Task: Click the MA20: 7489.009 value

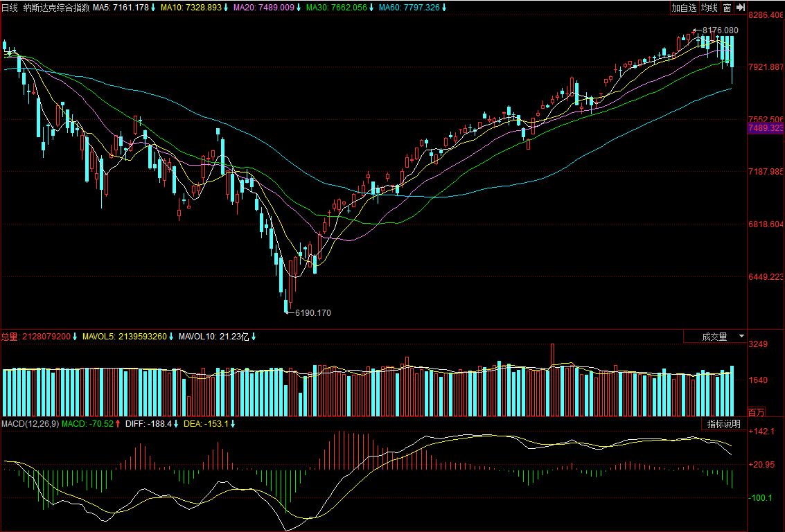Action: pyautogui.click(x=264, y=8)
